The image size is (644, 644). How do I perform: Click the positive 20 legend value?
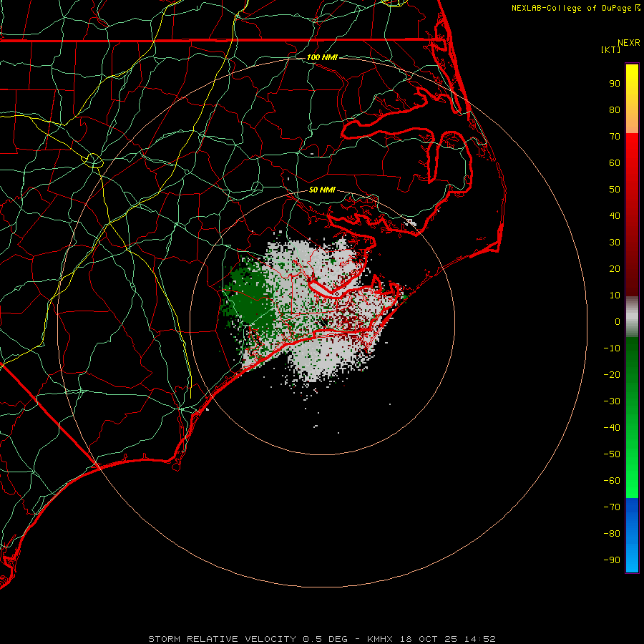pyautogui.click(x=615, y=268)
